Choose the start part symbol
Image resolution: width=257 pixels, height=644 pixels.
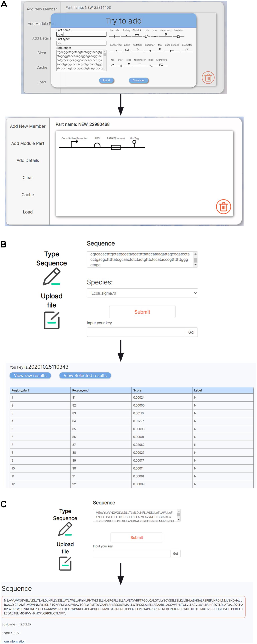(x=121, y=66)
